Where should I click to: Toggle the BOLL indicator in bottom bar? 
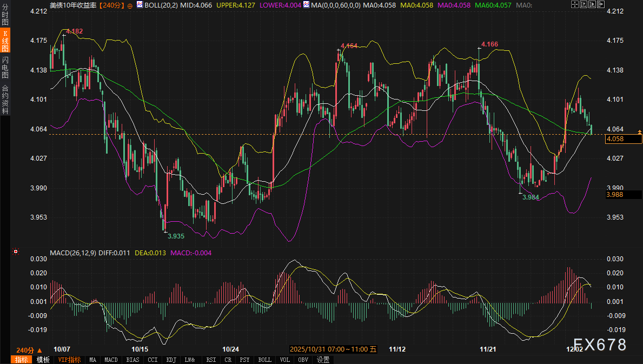[264, 360]
